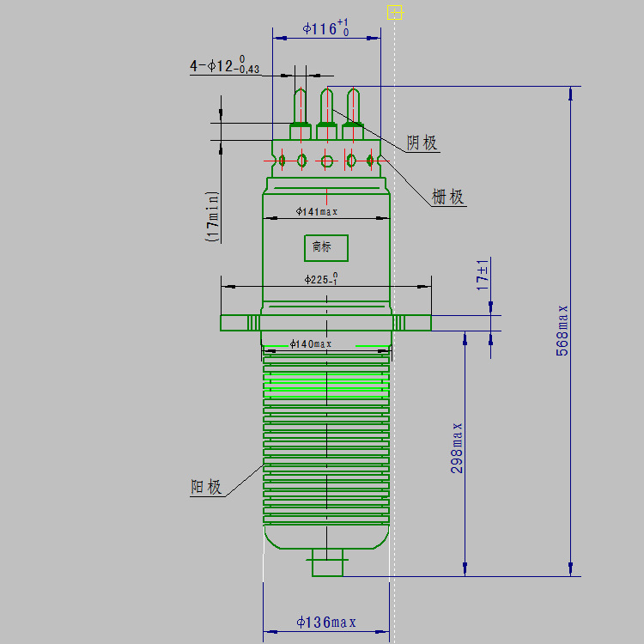The image size is (644, 644).
Task: Select the ф141max dimension text
Action: coord(317,211)
